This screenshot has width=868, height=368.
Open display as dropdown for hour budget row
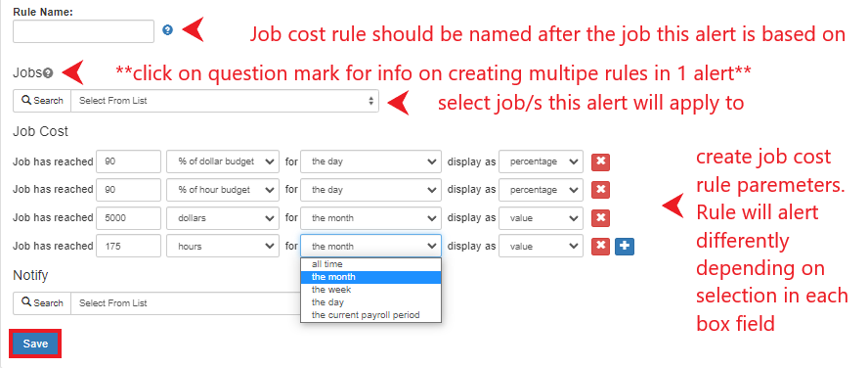(541, 190)
